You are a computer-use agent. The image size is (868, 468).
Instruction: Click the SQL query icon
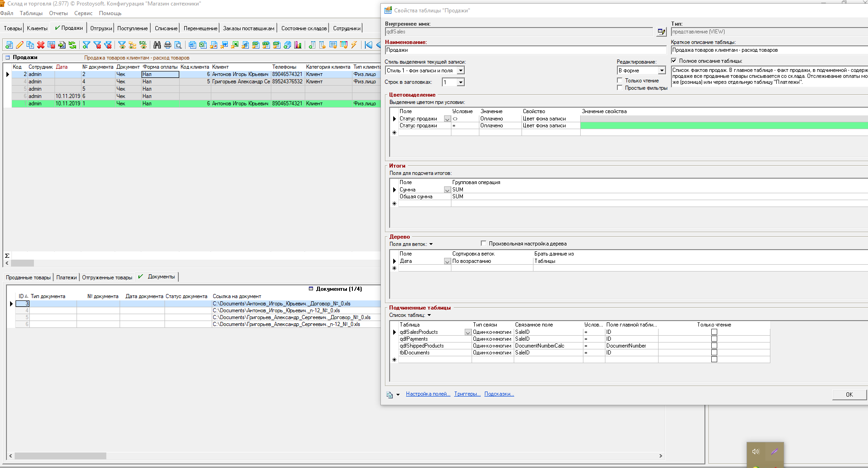coord(143,45)
